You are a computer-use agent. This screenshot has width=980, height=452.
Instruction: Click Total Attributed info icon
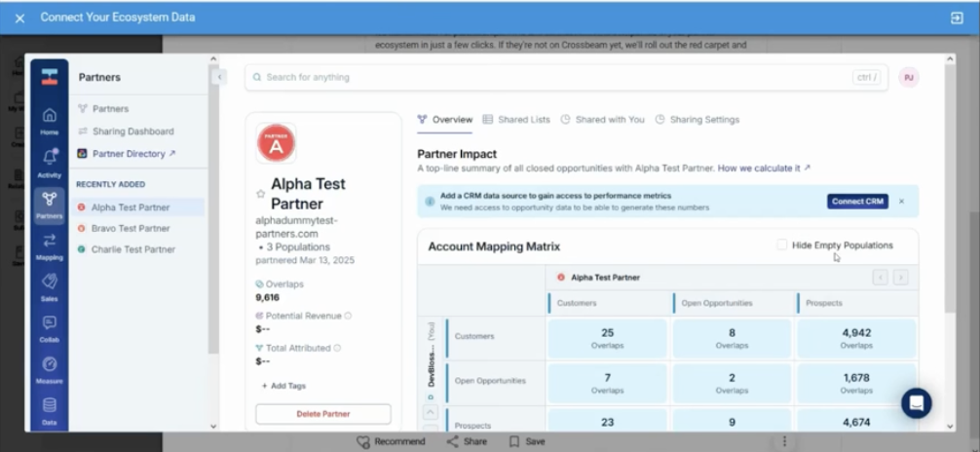click(337, 348)
